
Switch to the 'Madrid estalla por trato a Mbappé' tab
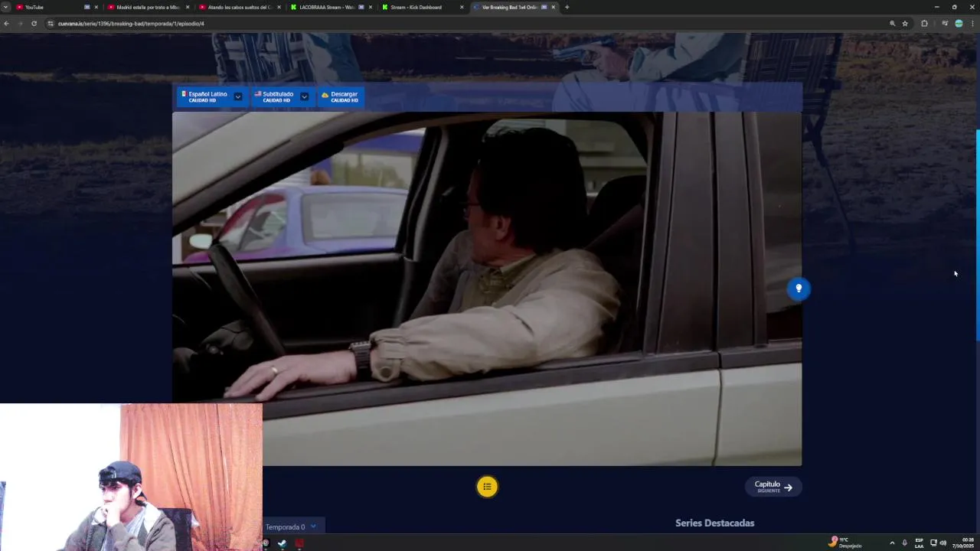pyautogui.click(x=147, y=7)
